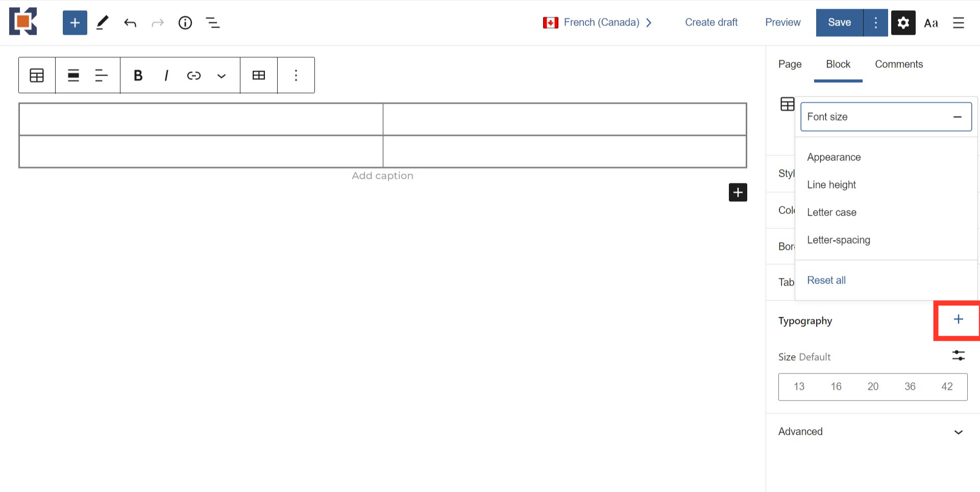980x492 pixels.
Task: Open block options three-dot menu
Action: point(296,76)
